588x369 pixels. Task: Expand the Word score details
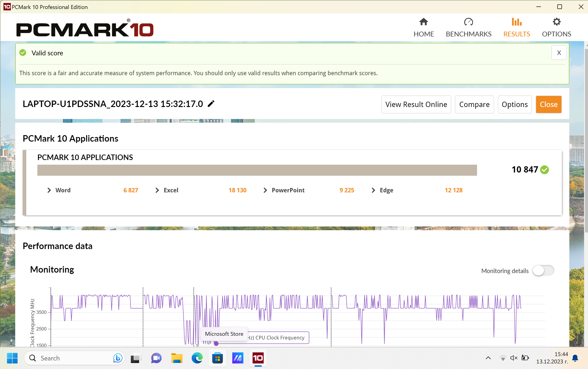[x=49, y=190]
